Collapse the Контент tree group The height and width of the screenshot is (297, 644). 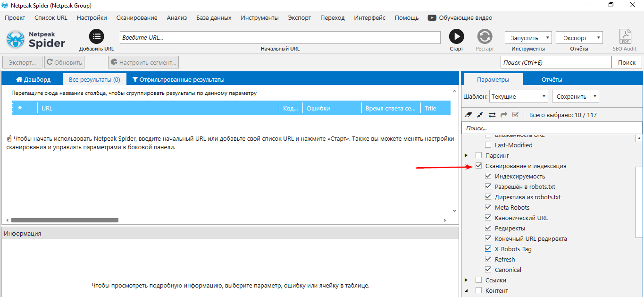466,290
